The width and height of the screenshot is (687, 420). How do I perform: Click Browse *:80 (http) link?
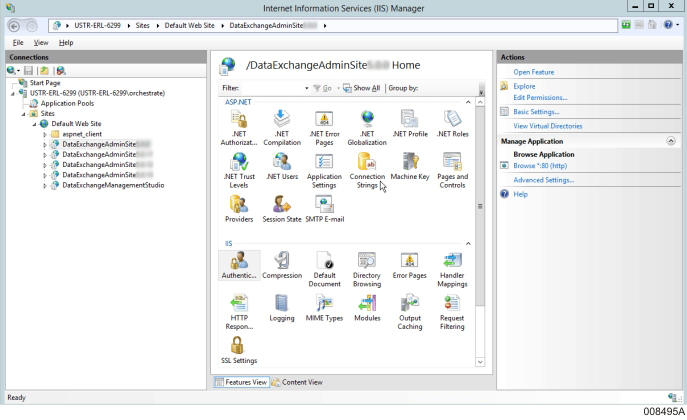pyautogui.click(x=540, y=166)
